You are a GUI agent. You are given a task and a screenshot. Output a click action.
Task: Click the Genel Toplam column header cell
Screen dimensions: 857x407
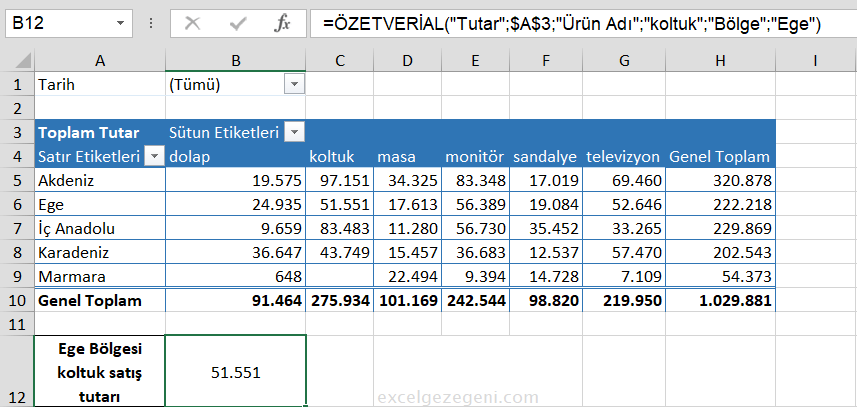[720, 157]
